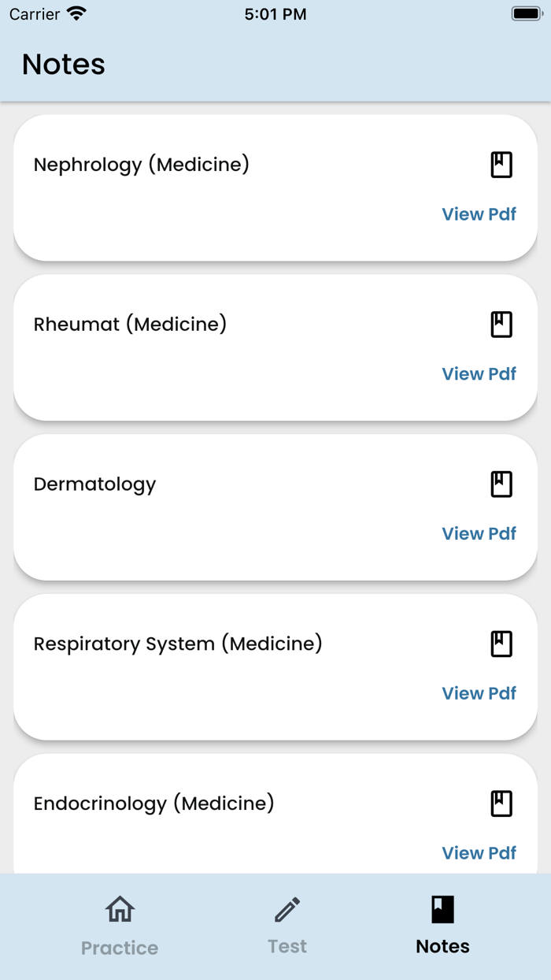Open the Dermatology PDF

coord(479,533)
